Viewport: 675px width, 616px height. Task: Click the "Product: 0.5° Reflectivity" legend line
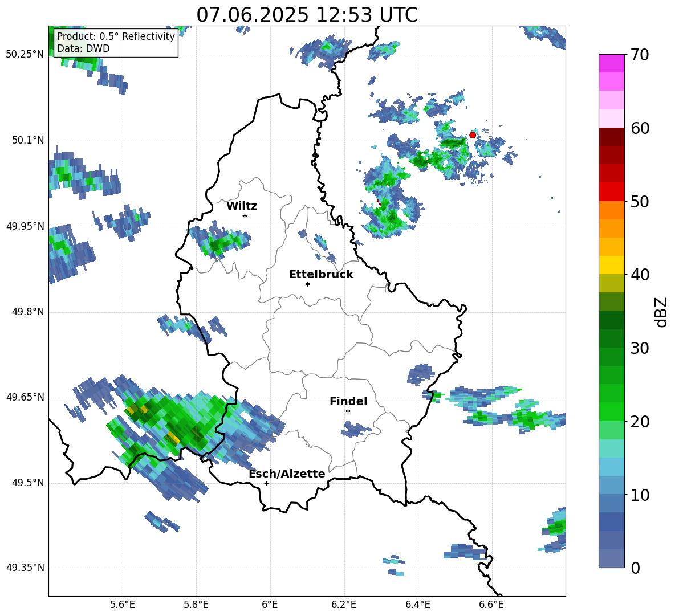click(116, 36)
